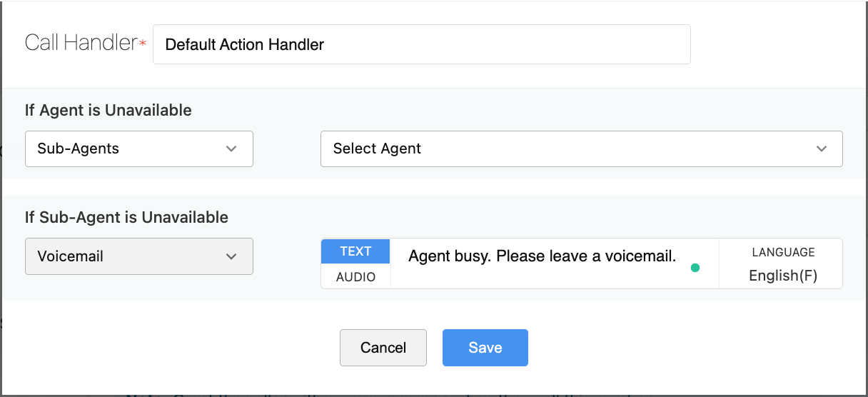Open the Sub-Agents dropdown
Screen dimensions: 868x397
138,149
